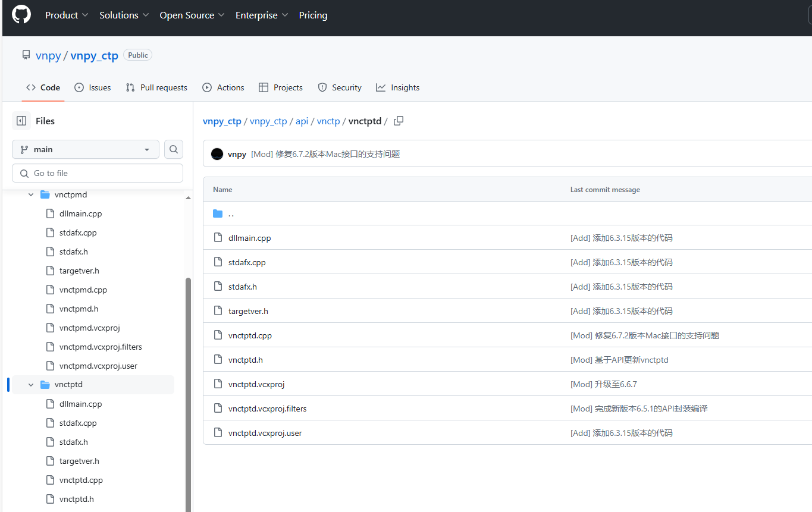The width and height of the screenshot is (812, 512).
Task: Switch to the Pull requests tab
Action: 156,87
